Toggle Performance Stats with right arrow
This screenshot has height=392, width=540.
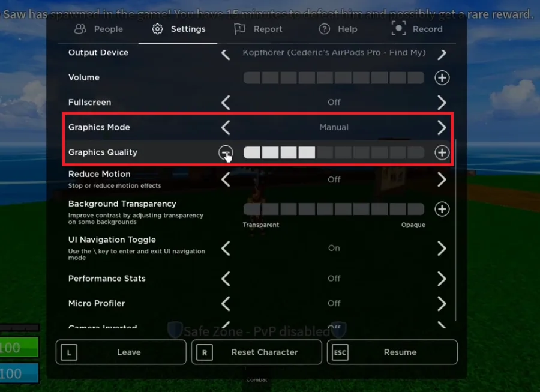point(442,279)
